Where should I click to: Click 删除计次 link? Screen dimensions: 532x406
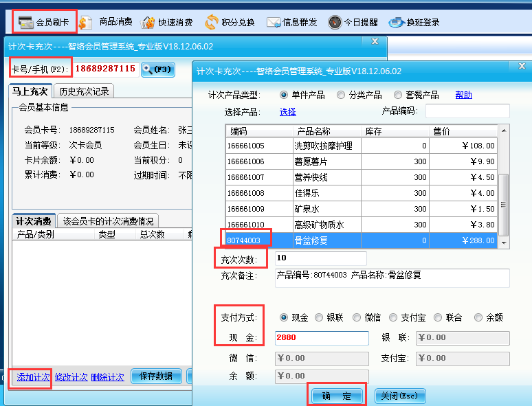[107, 377]
